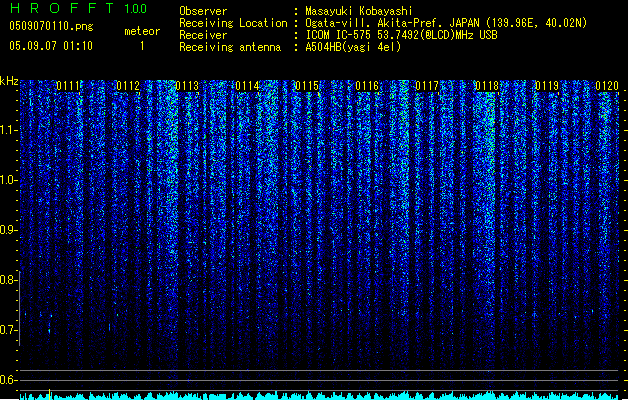629x400 pixels.
Task: Click the antenna value A504HB(yagi 4el)
Action: point(353,47)
